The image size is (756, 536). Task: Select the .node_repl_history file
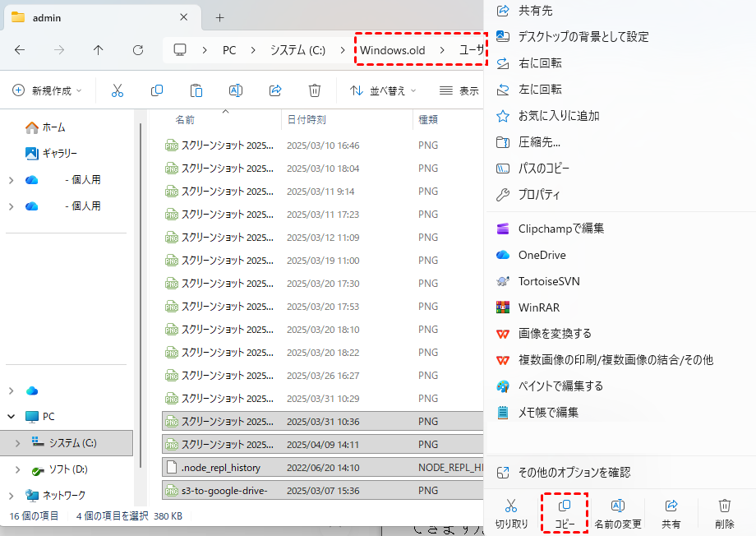pos(221,467)
